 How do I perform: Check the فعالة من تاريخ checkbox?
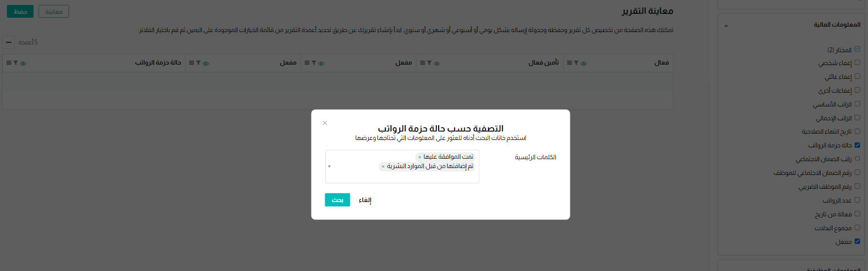pos(857,214)
